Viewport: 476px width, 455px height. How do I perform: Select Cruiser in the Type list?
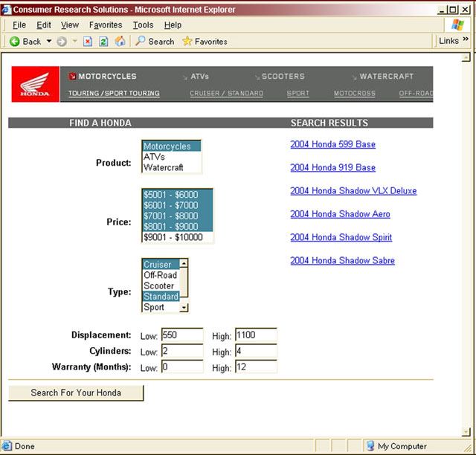pyautogui.click(x=161, y=265)
